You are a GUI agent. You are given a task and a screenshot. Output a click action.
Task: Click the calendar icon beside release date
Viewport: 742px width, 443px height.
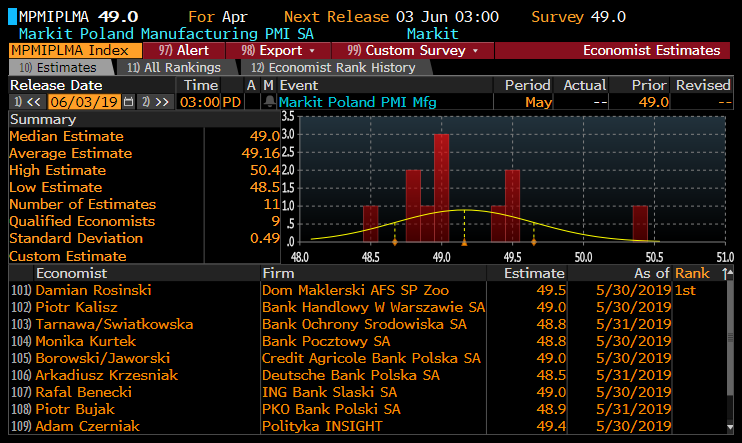point(128,102)
